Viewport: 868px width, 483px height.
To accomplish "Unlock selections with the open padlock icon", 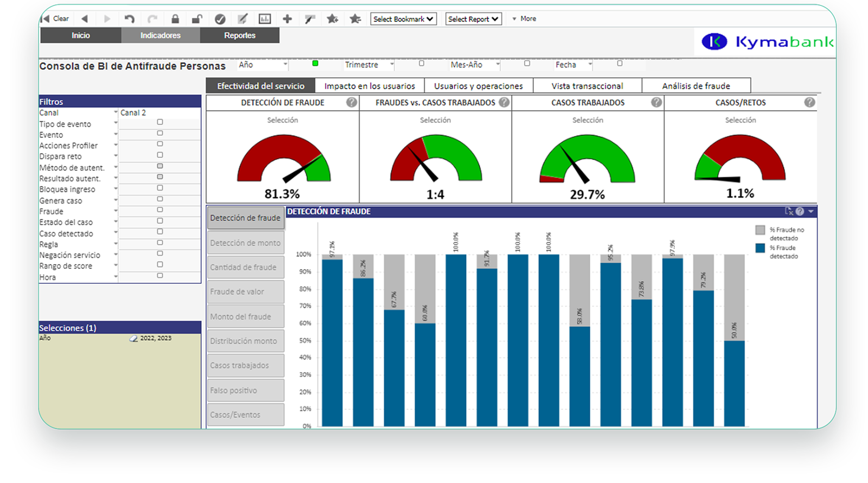I will coord(197,19).
